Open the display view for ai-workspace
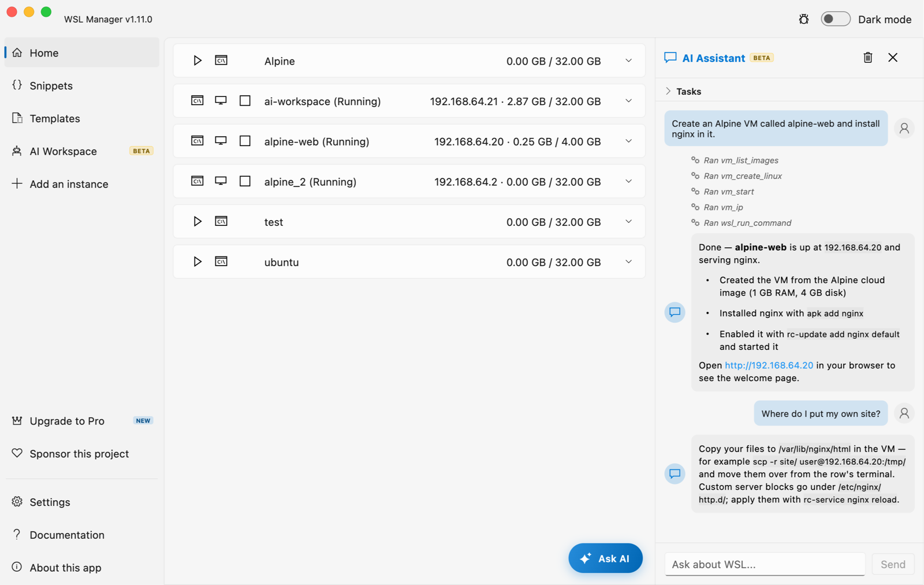 [x=221, y=100]
